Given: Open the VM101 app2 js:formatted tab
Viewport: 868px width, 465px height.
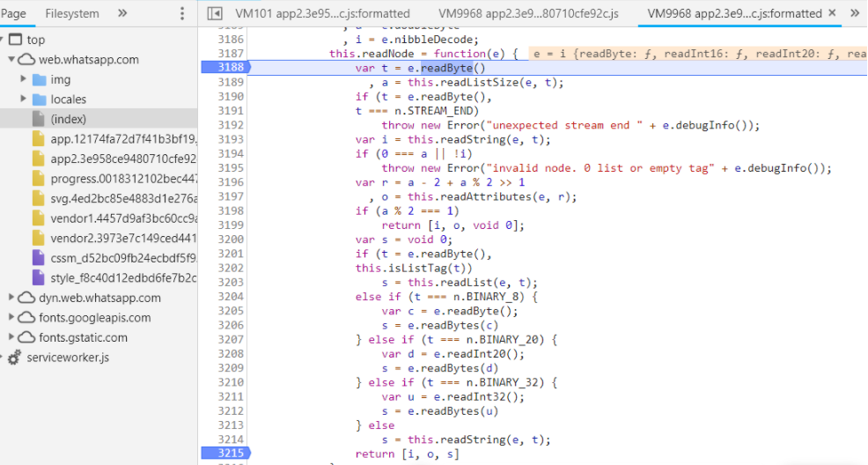Looking at the screenshot, I should [322, 13].
